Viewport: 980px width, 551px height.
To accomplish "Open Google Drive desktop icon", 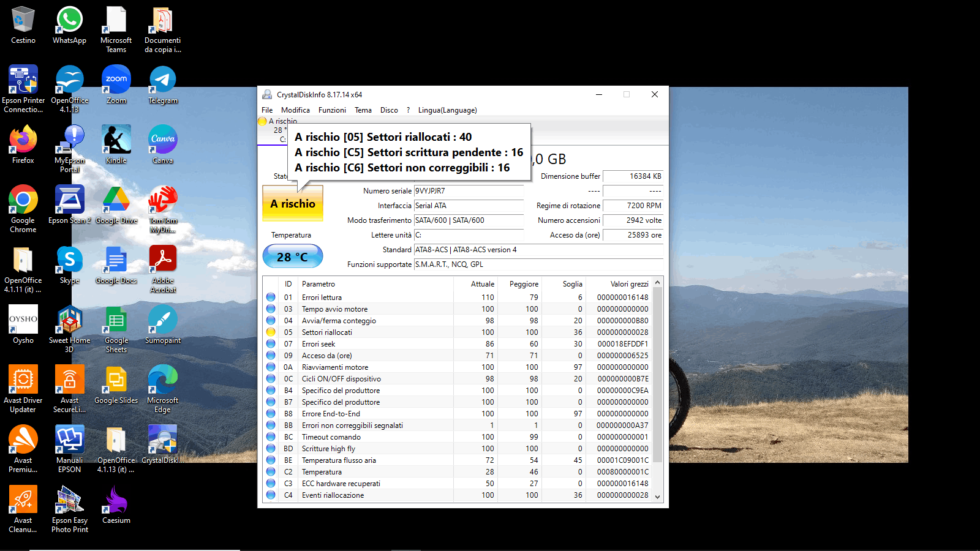I will coord(116,204).
